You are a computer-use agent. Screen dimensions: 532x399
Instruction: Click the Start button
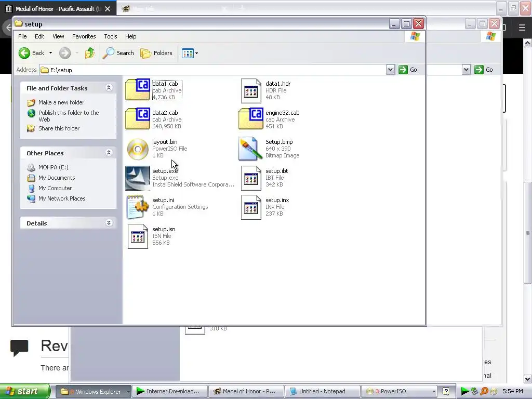point(25,391)
